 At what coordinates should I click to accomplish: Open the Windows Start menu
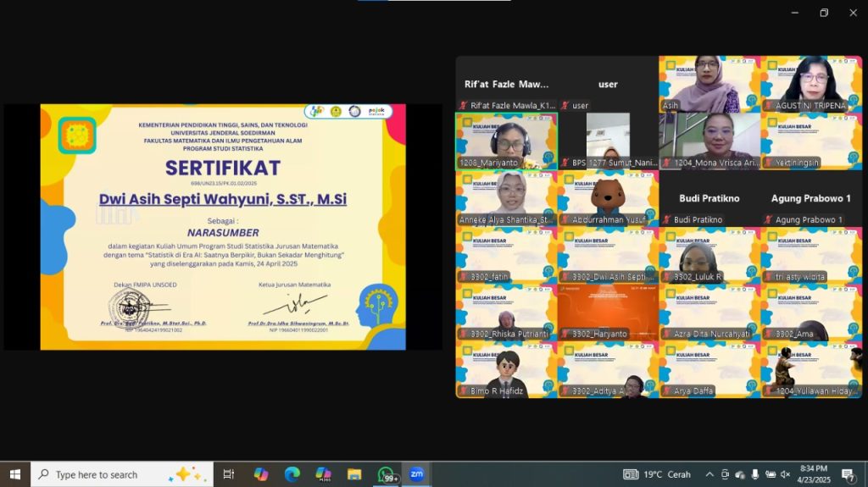click(15, 474)
